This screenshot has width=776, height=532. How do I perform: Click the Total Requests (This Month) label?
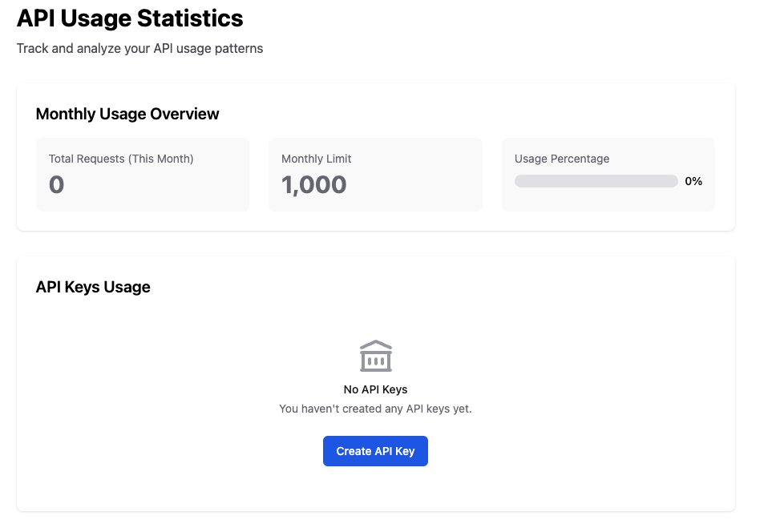point(121,159)
